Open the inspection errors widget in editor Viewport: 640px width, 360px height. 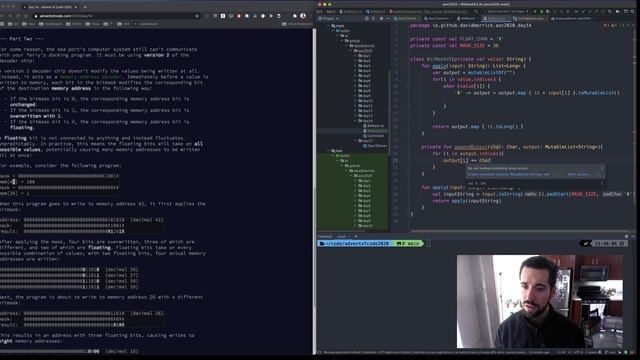(614, 25)
